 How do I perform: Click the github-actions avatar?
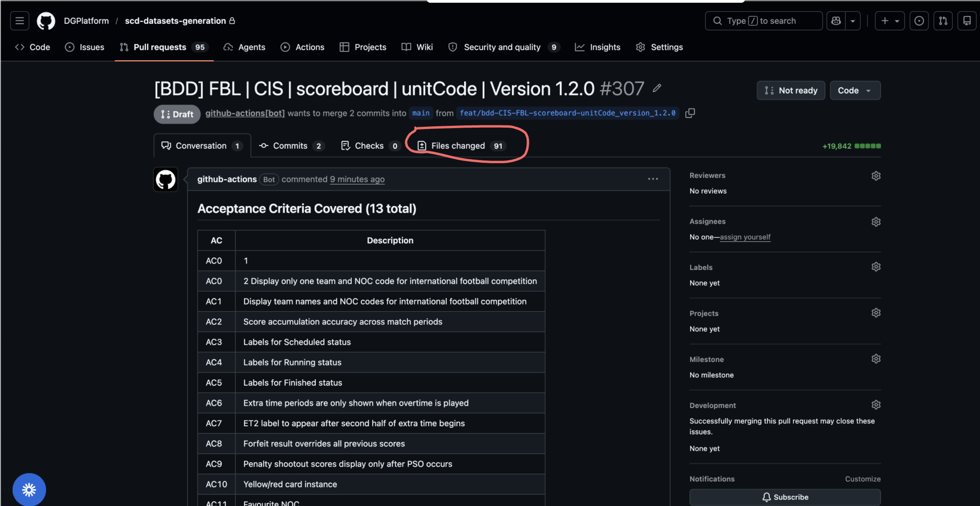click(x=166, y=180)
